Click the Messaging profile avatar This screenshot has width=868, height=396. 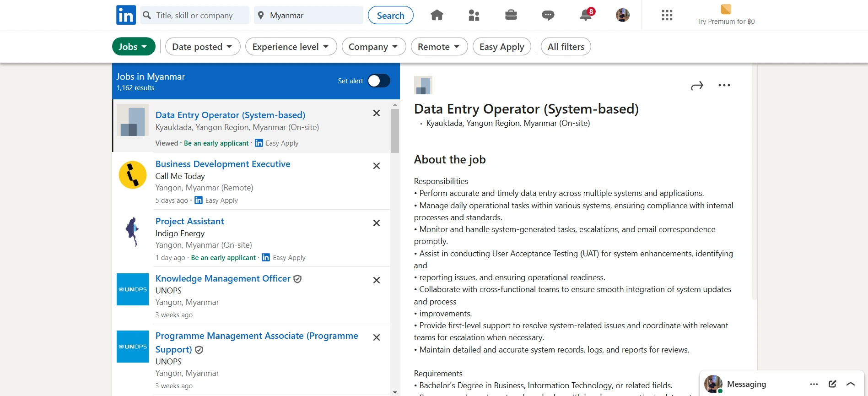click(713, 384)
